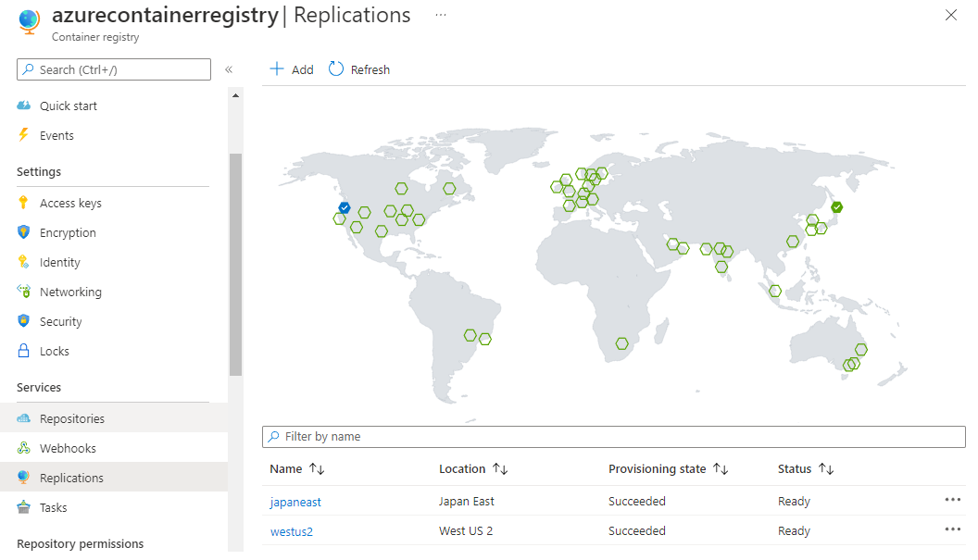Click in the Filter by name field

pyautogui.click(x=614, y=437)
